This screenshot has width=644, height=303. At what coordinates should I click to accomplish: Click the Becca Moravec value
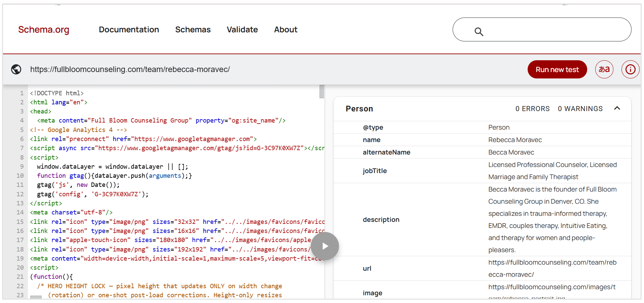511,152
